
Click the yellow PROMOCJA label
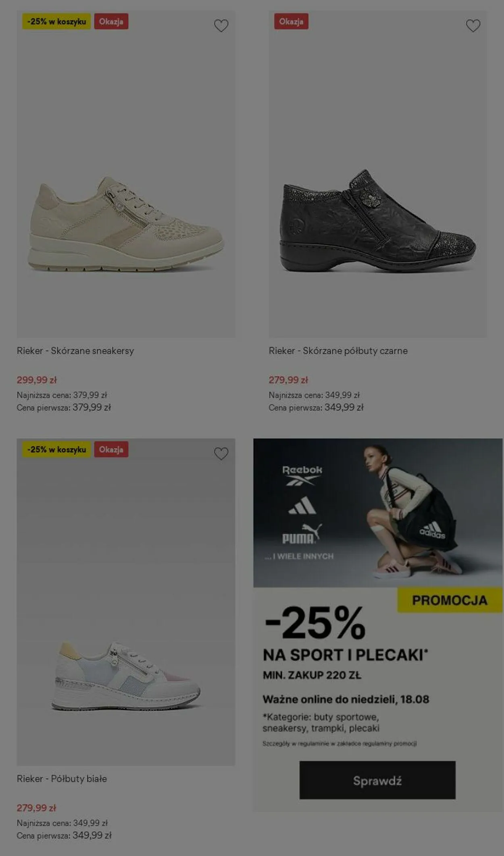(x=450, y=600)
